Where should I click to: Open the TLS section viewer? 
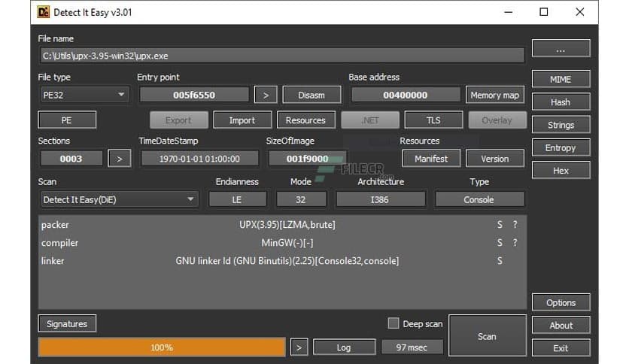[x=433, y=120]
